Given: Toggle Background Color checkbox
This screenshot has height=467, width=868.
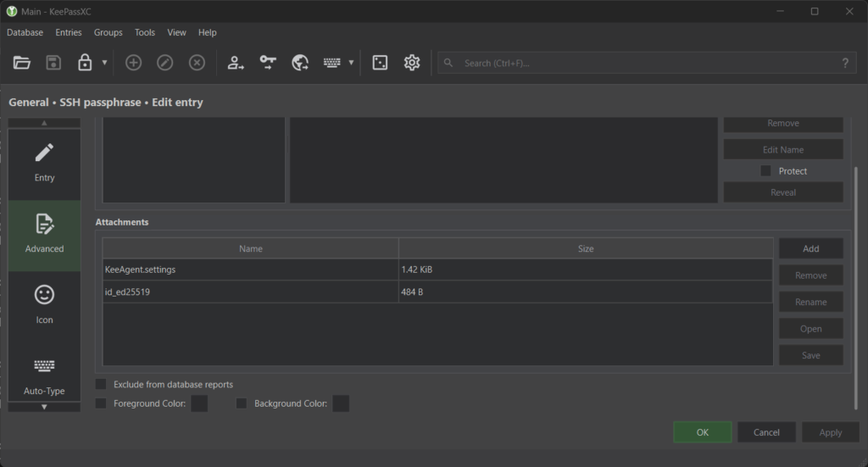Looking at the screenshot, I should click(x=242, y=403).
